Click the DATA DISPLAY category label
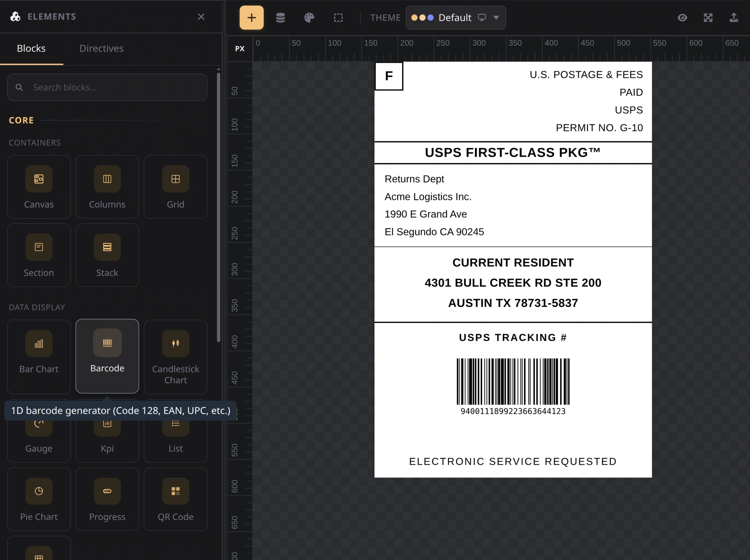Image resolution: width=750 pixels, height=560 pixels. pyautogui.click(x=37, y=308)
